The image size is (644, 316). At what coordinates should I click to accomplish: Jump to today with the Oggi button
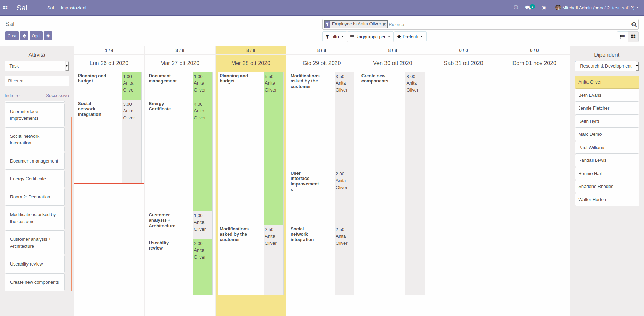[x=36, y=35]
